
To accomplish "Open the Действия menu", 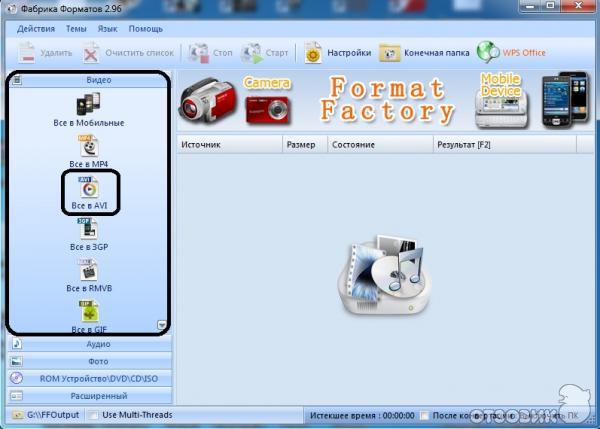I will click(36, 29).
